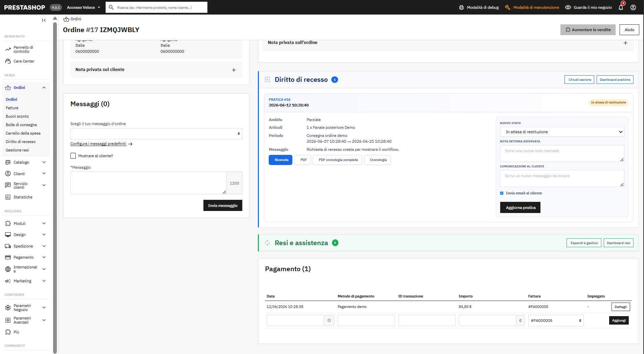Screen dimensions: 644x354
Task: Click the Pannello di controllo trend icon
Action: (8, 49)
